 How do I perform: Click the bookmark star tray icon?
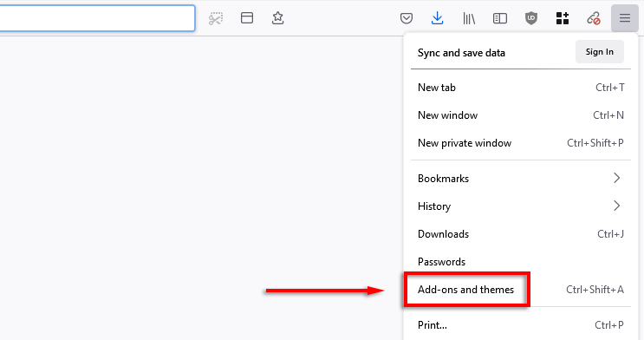(278, 18)
